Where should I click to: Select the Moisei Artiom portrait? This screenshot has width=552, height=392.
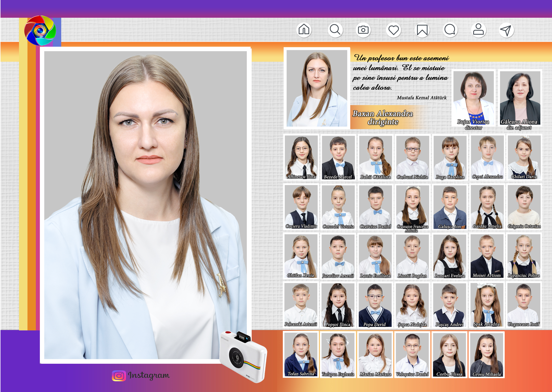[x=487, y=256]
